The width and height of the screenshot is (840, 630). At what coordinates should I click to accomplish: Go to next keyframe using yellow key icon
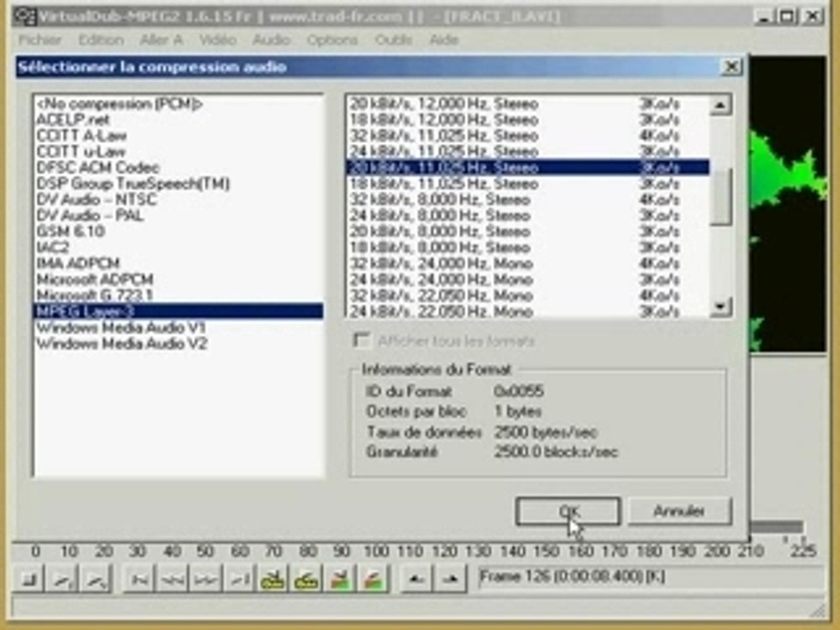(306, 579)
